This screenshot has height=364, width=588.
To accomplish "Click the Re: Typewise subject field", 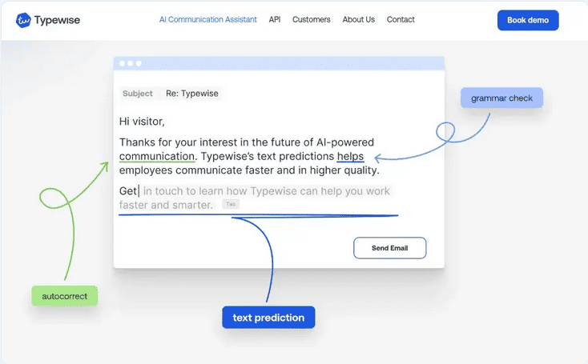I will point(192,94).
